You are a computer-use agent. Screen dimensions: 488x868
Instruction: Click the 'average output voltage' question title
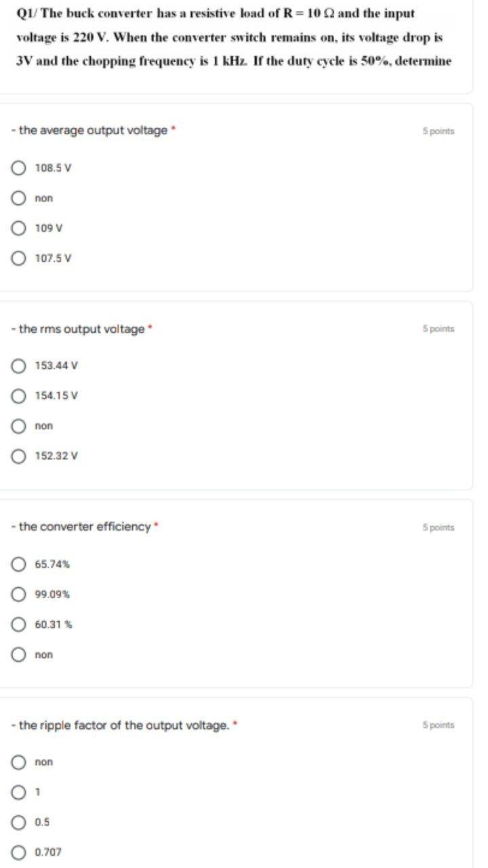(93, 130)
